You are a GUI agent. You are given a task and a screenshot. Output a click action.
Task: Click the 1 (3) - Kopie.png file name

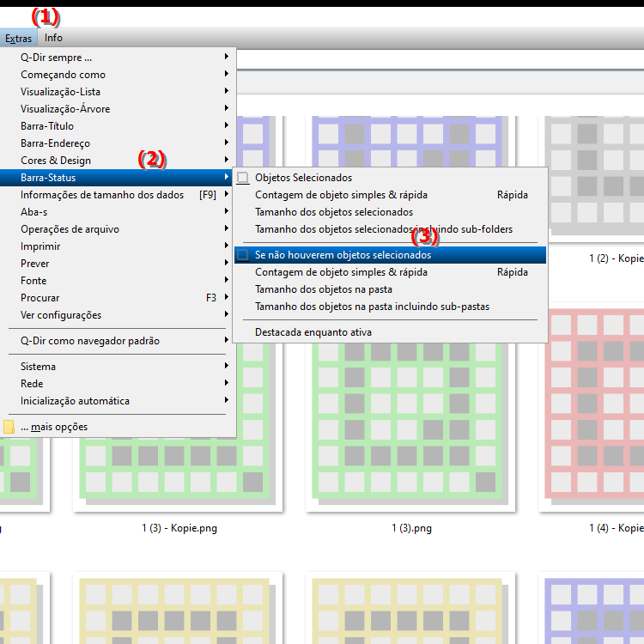click(x=179, y=528)
